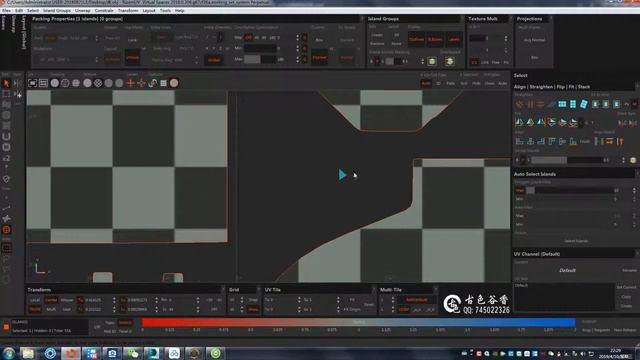Click the shield pin icon in left toolbar
Screen dimensions: 640x360
[x=6, y=179]
